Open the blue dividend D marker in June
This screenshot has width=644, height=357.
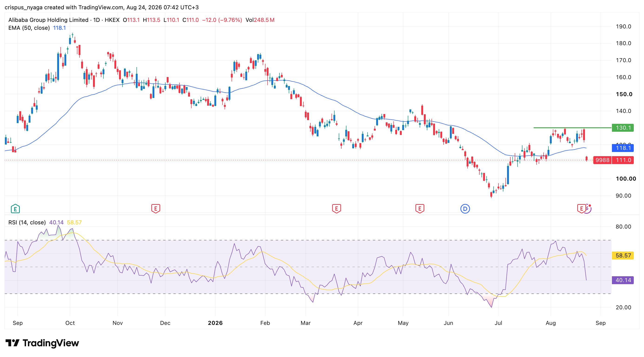(465, 209)
